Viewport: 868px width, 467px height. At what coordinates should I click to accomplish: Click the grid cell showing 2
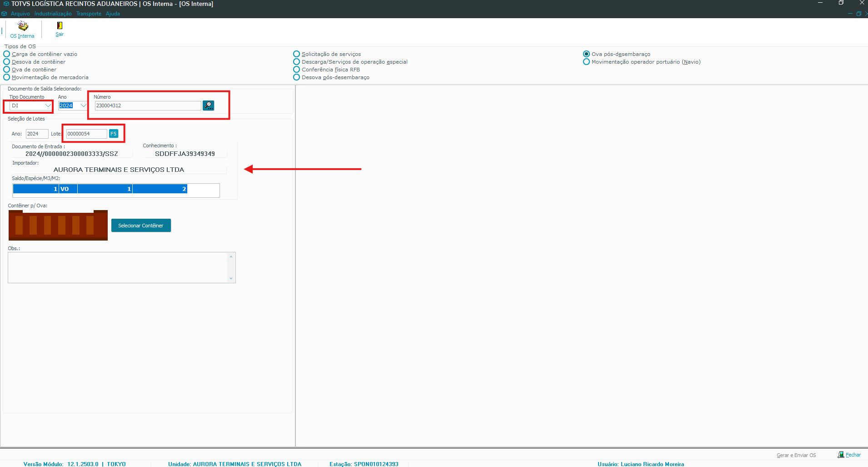point(160,189)
